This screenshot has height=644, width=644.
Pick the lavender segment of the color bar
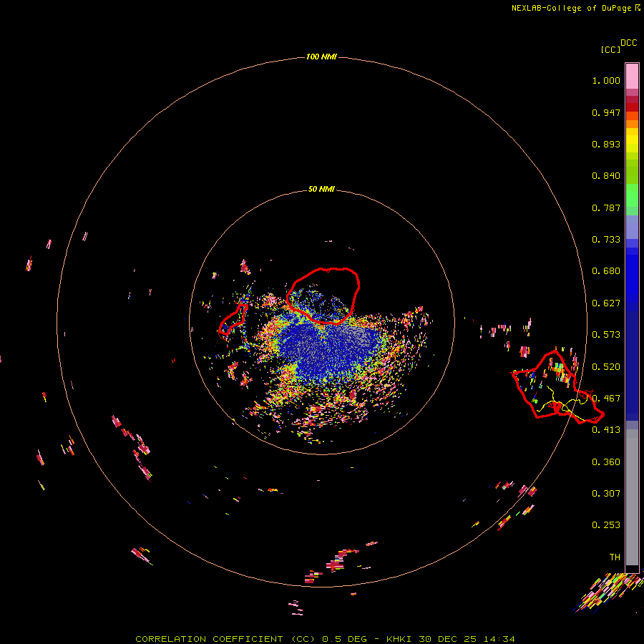click(x=632, y=228)
